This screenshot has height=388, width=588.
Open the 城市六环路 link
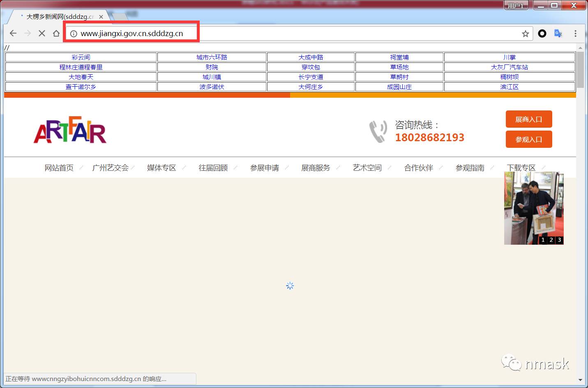tap(212, 57)
